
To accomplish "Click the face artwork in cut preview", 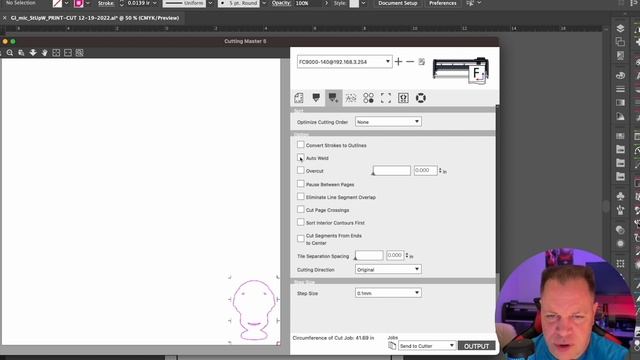I will coord(254,309).
